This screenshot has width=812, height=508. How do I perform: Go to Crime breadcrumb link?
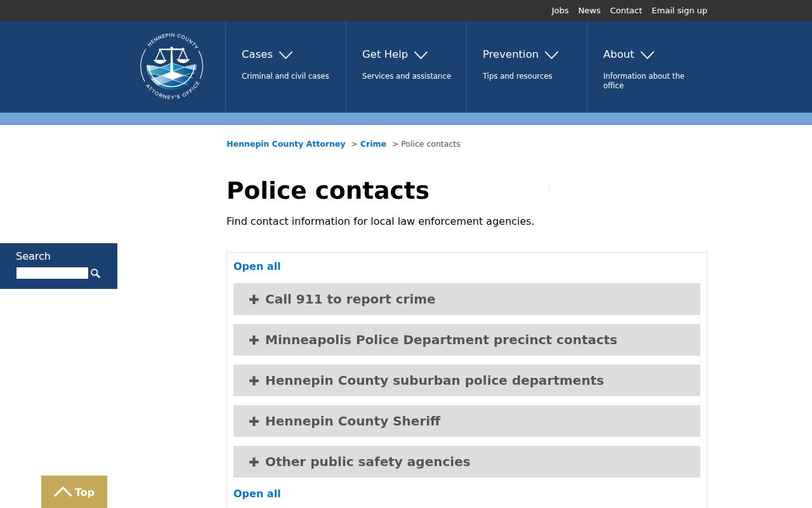tap(373, 144)
